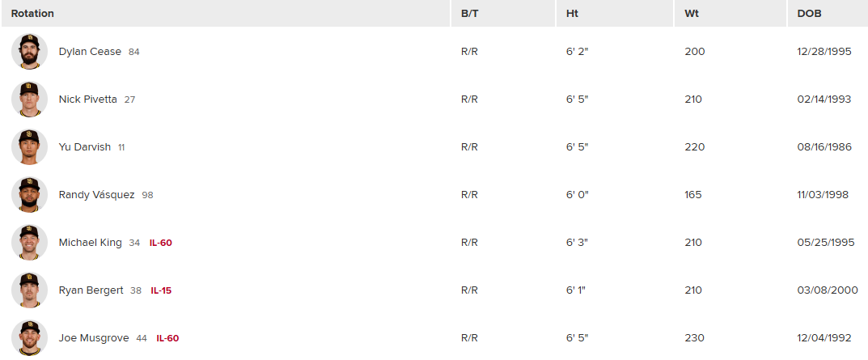This screenshot has width=868, height=360.
Task: Open Nick Pivetta's player page link
Action: click(x=87, y=100)
